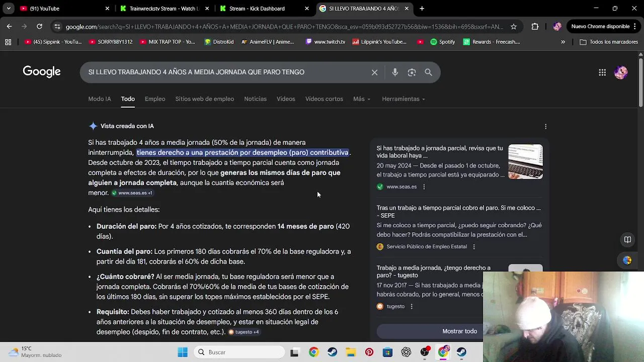Click the seas.es result thumbnail image

pyautogui.click(x=525, y=162)
